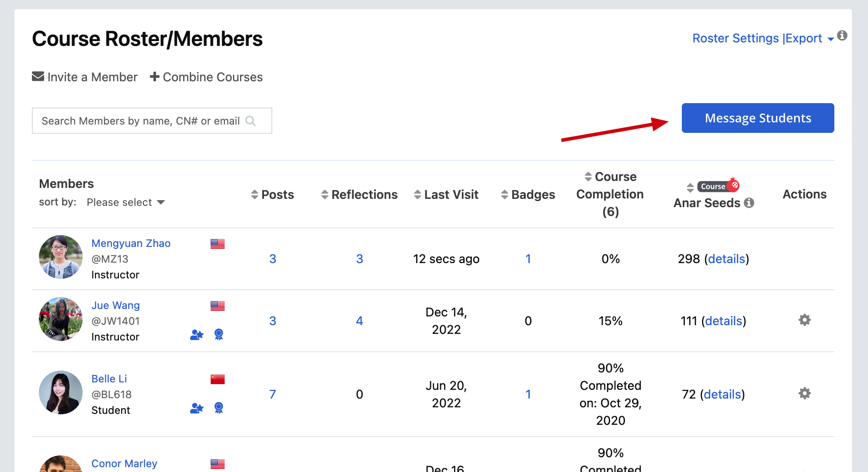Click Jue Wang's user-star icon
Viewport: 868px width, 472px height.
click(x=197, y=335)
